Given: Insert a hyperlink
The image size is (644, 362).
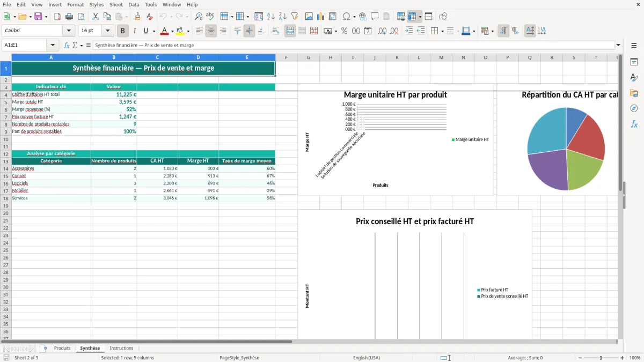Looking at the screenshot, I should click(363, 17).
